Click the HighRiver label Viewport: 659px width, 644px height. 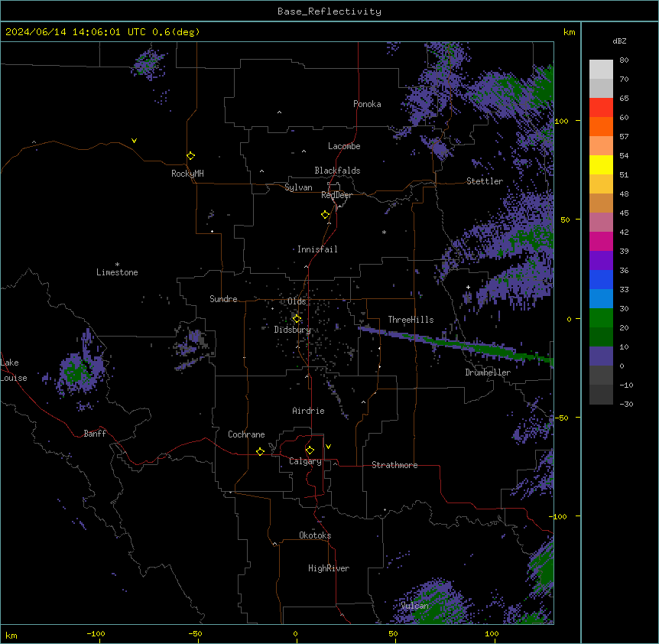coord(329,568)
